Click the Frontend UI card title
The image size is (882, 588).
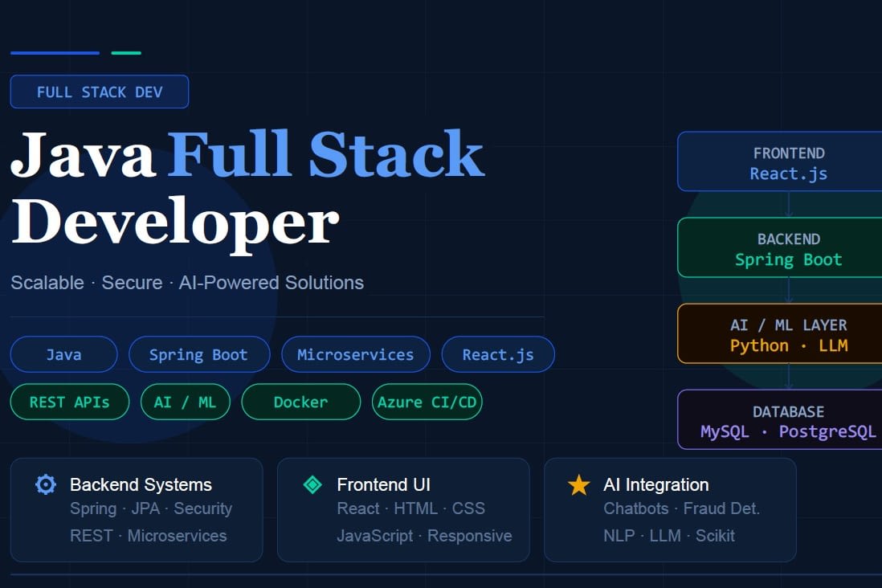pos(384,484)
